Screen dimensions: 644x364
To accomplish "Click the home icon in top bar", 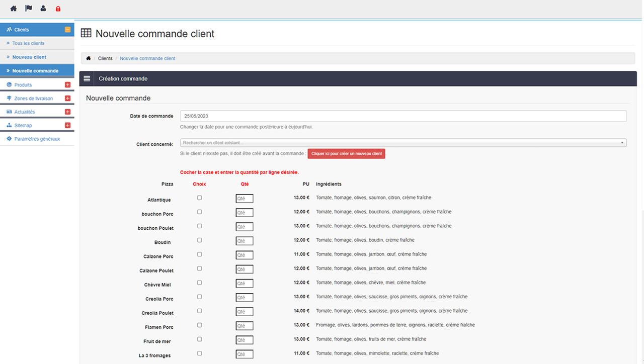I will coord(14,9).
